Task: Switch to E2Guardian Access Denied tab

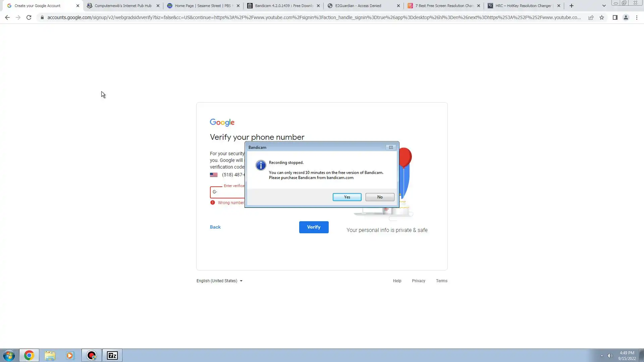Action: [358, 6]
